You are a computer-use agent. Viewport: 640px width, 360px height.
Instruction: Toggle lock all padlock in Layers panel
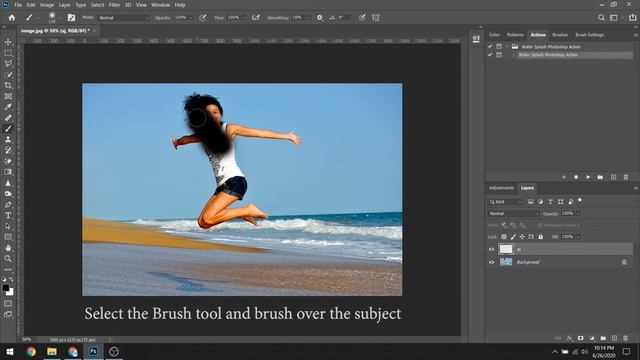click(x=540, y=237)
